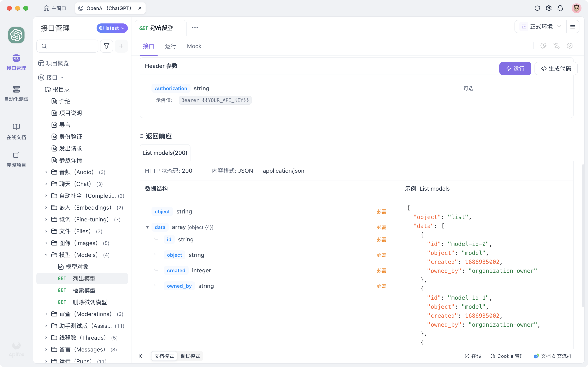588x367 pixels.
Task: Open the notifications bell
Action: (x=560, y=8)
